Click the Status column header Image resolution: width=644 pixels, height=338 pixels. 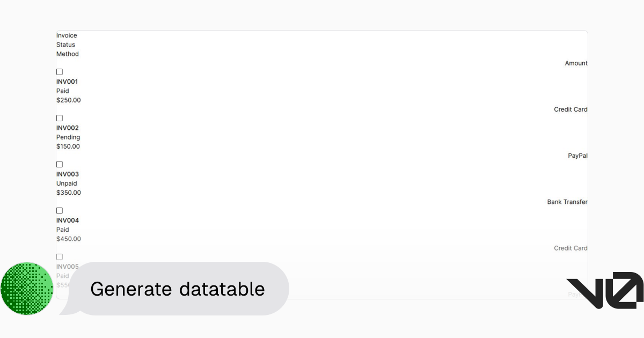pos(64,44)
